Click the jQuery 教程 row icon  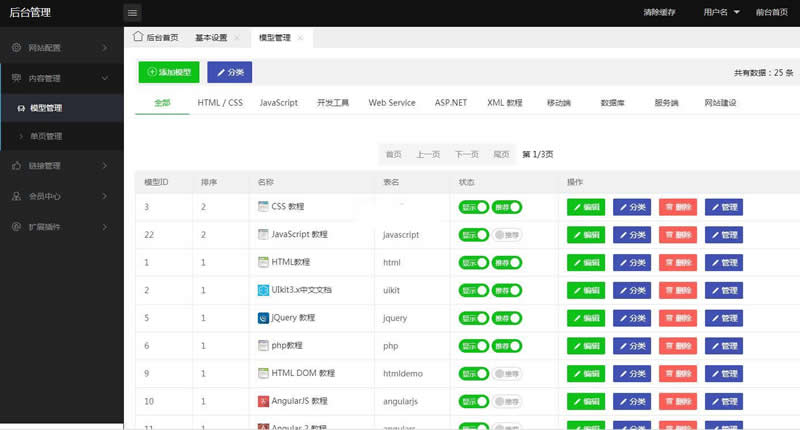coord(263,318)
